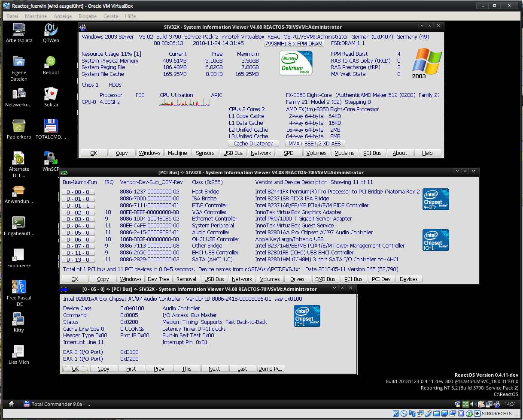Click the DE keyboard language indicator
Image resolution: width=523 pixels, height=420 pixels.
point(465,404)
